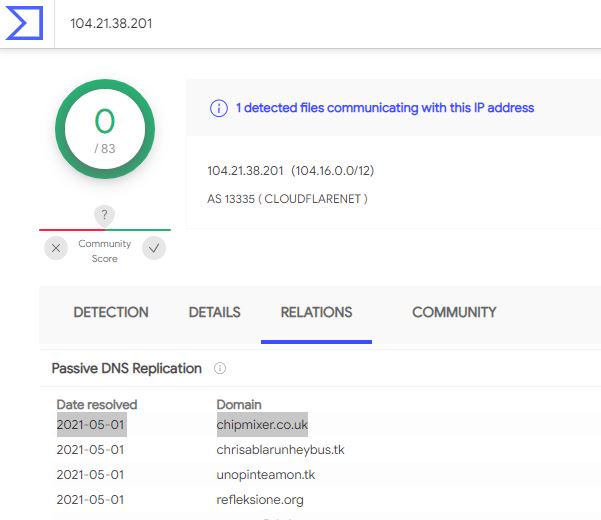This screenshot has height=520, width=601.
Task: Click the AS 13335 CLOUDFLARENET text
Action: click(x=287, y=199)
